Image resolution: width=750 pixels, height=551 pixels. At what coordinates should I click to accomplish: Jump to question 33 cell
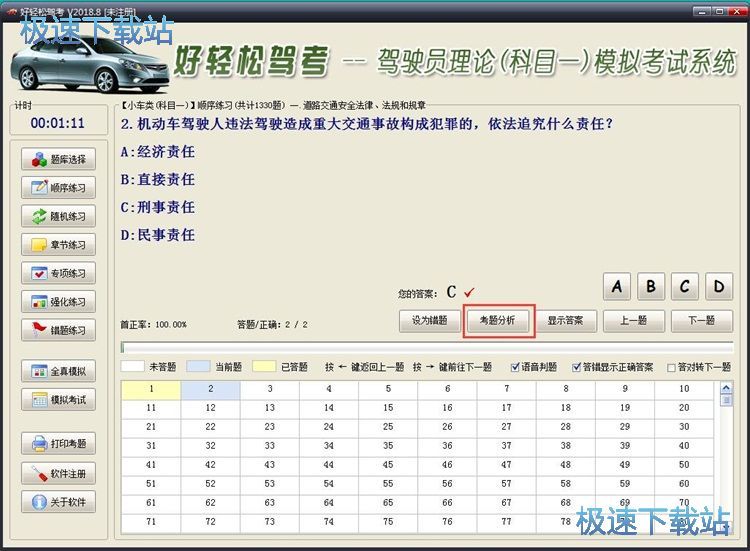coord(270,446)
